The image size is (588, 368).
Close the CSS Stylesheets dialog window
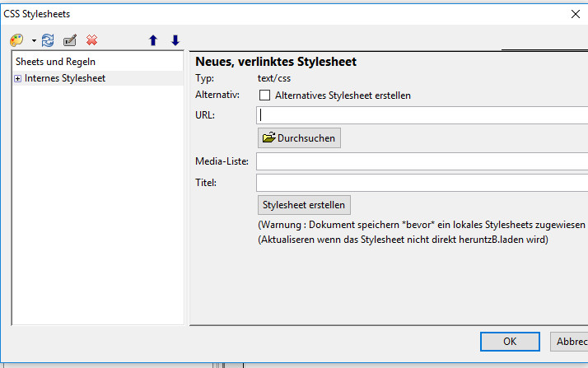point(576,13)
